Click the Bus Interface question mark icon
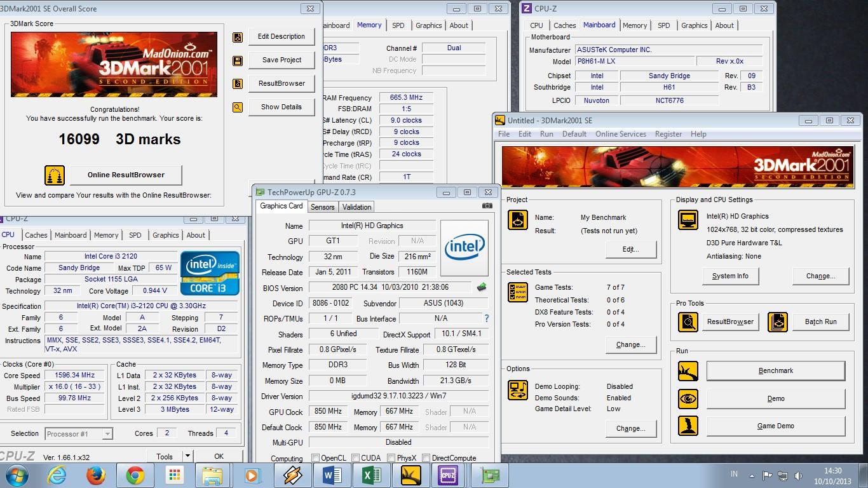Viewport: 868px width, 488px height. (487, 318)
